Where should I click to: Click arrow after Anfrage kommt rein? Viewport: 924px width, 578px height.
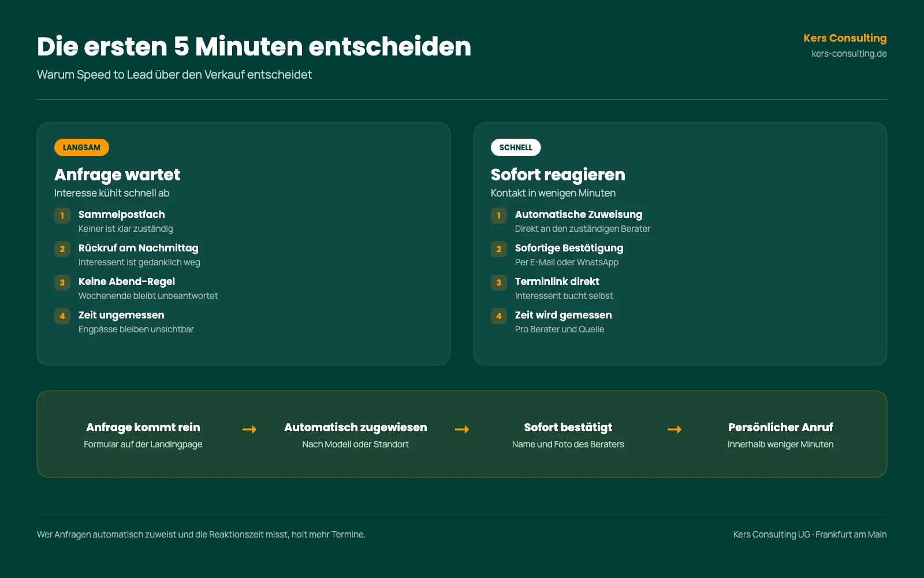[249, 429]
